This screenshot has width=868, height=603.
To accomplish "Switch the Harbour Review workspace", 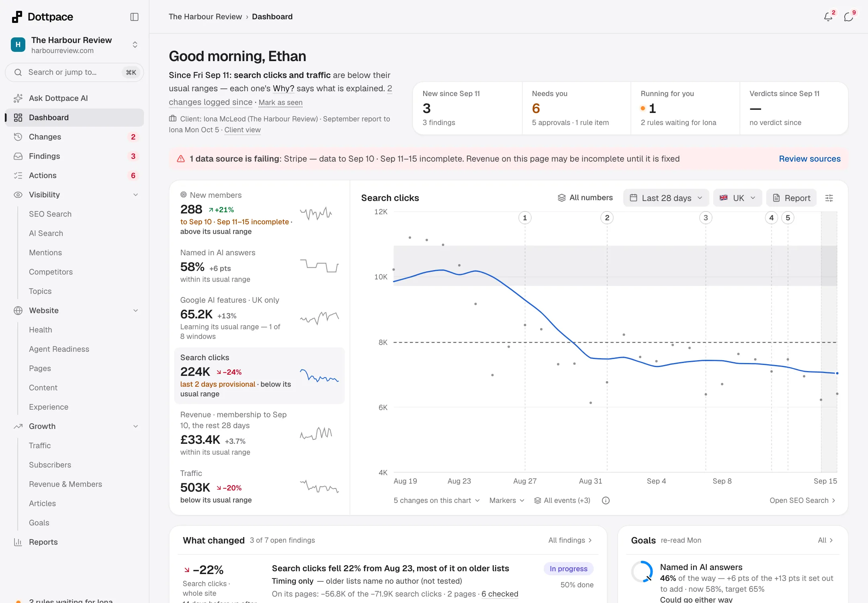I will coord(74,45).
